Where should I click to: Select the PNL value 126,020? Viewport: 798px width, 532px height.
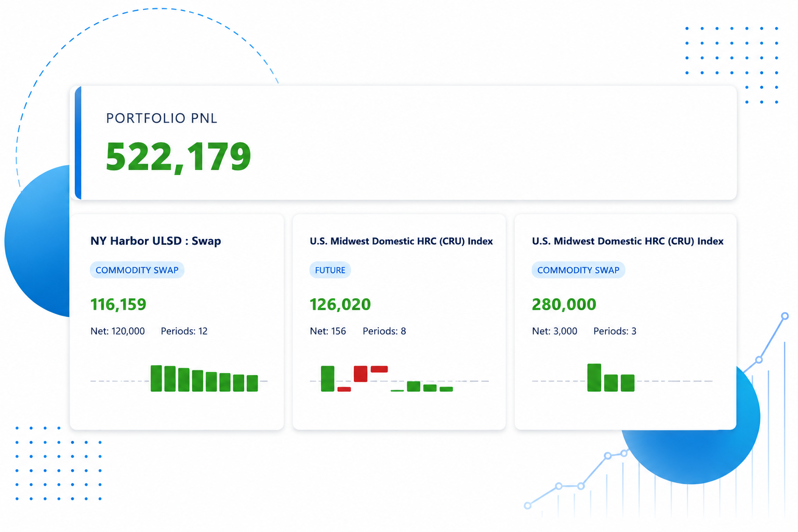click(x=340, y=304)
